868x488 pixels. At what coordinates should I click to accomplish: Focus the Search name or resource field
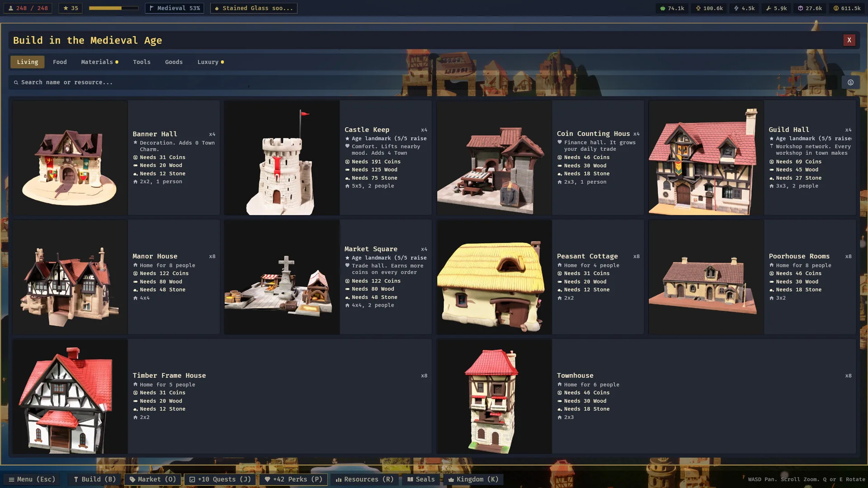click(423, 82)
